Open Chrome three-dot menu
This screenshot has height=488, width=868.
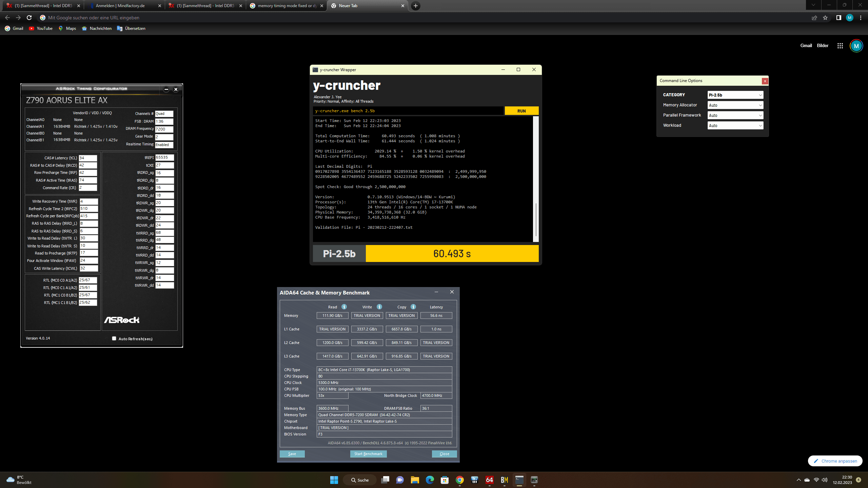(861, 18)
